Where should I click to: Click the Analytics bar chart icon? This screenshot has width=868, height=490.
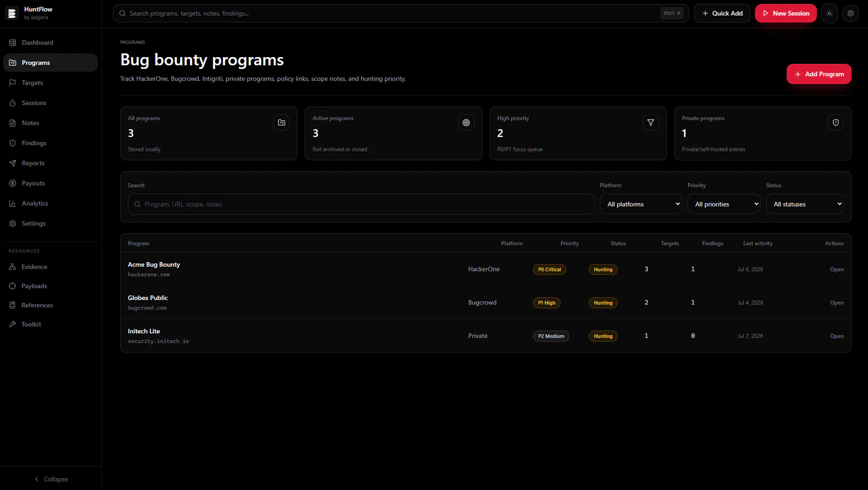point(13,203)
